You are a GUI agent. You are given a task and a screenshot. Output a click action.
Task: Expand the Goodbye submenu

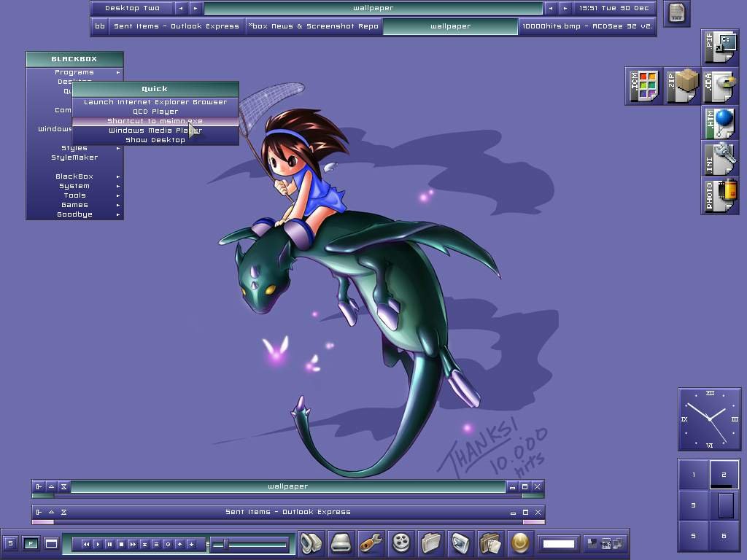pos(75,215)
